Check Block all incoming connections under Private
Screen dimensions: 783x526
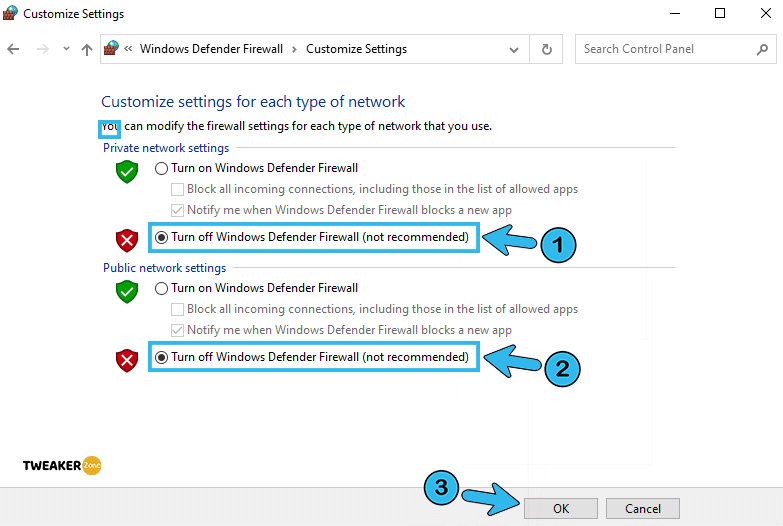tap(177, 189)
